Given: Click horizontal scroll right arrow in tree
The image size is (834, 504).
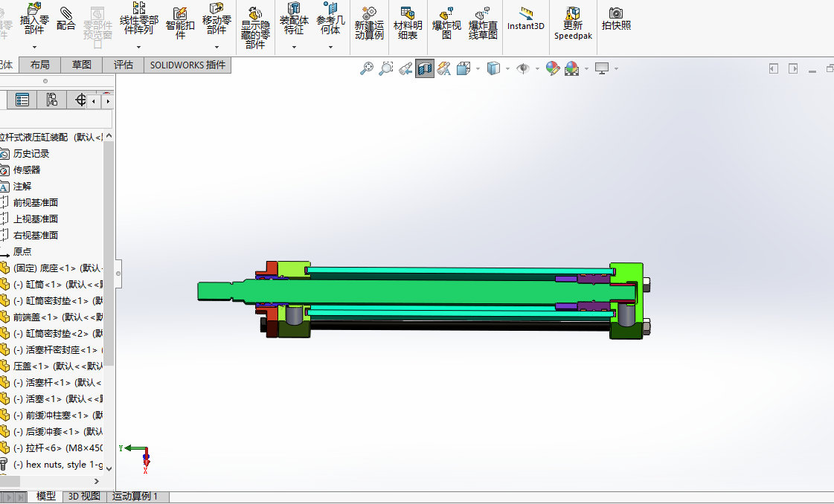Looking at the screenshot, I should pos(96,481).
